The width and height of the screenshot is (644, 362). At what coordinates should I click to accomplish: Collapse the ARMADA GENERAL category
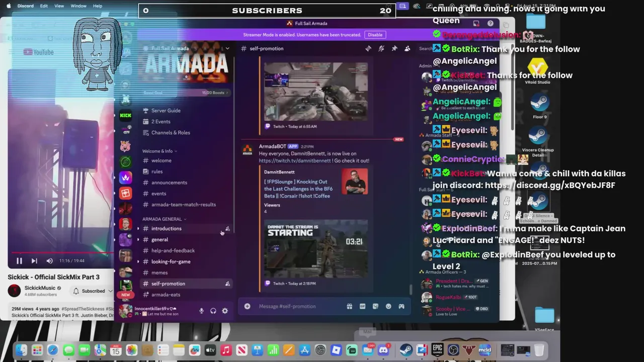pos(165,219)
